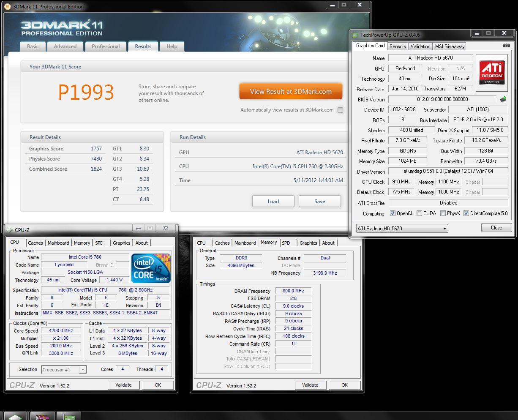
Task: Switch to the Basic tab in 3DMark
Action: [33, 46]
